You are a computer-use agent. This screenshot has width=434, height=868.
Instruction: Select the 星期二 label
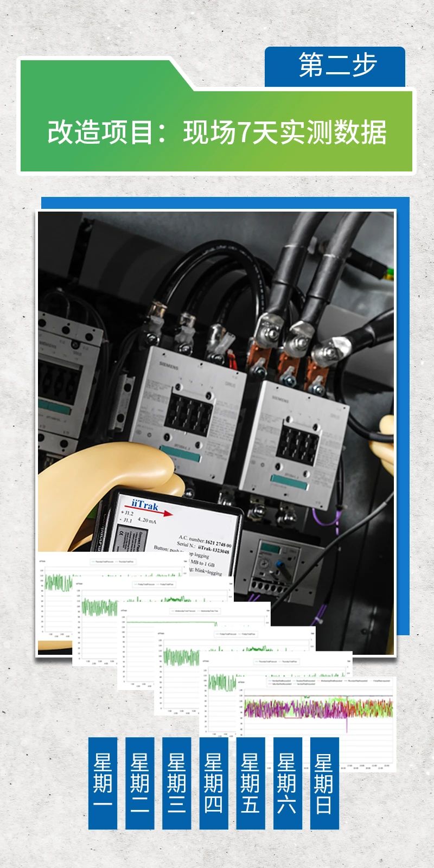[139, 783]
